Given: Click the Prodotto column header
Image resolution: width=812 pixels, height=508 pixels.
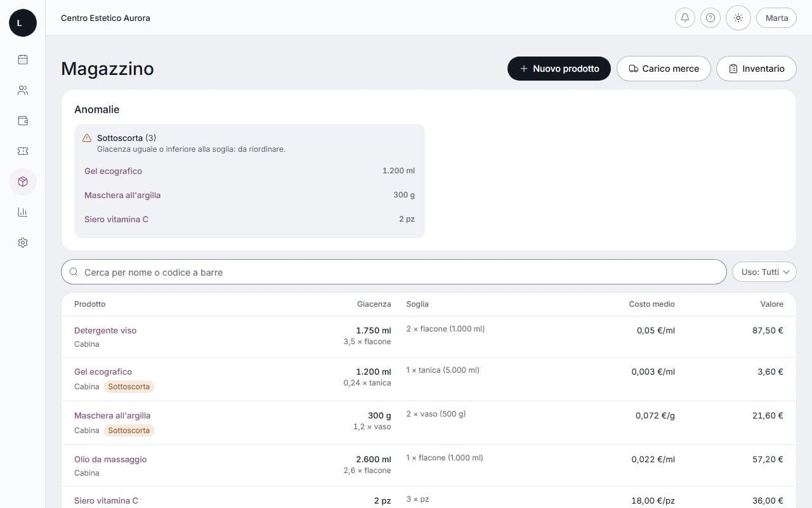Looking at the screenshot, I should pos(90,304).
